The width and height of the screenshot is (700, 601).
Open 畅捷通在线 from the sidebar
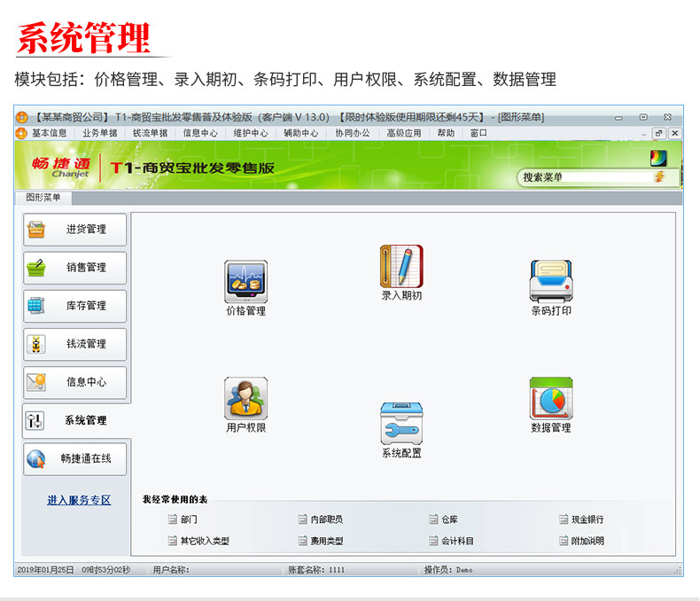pyautogui.click(x=75, y=458)
